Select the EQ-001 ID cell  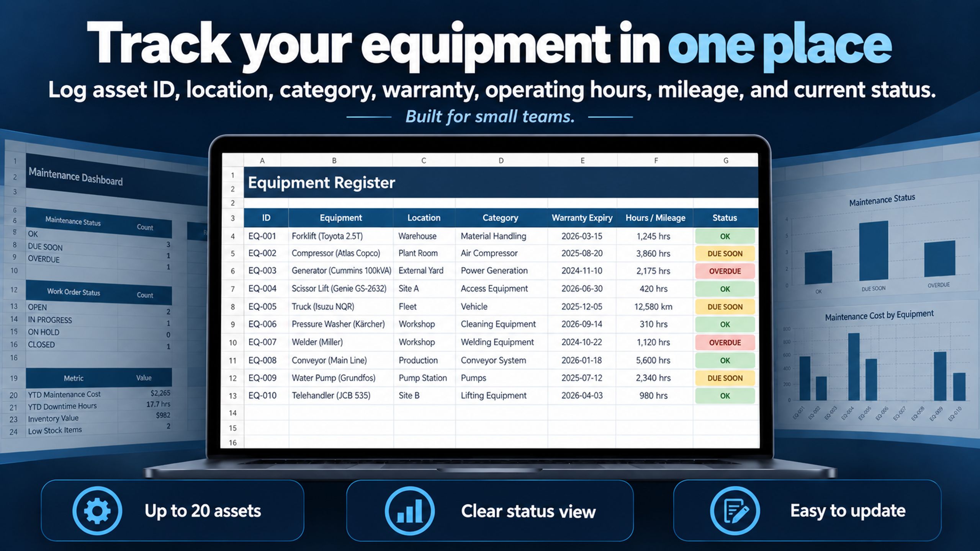pyautogui.click(x=266, y=236)
